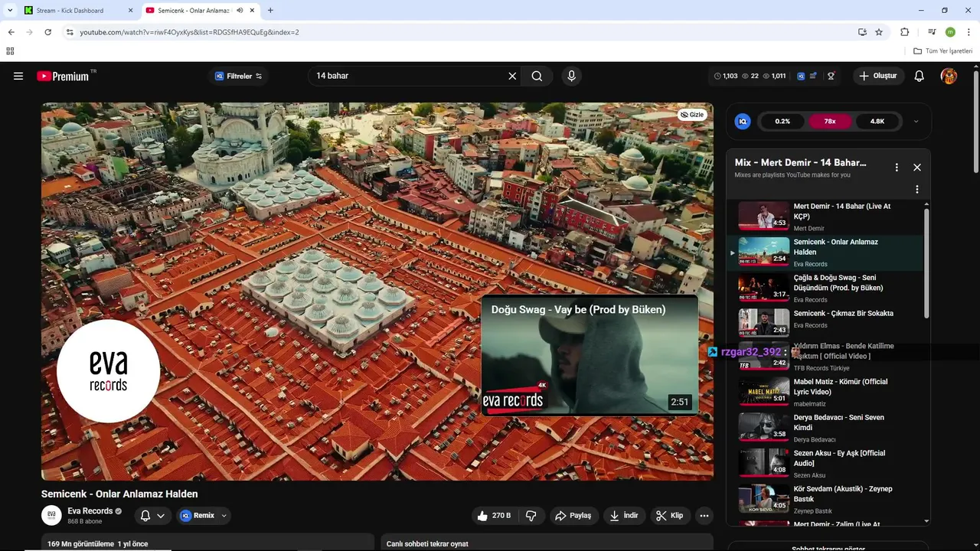
Task: Click the 4.8K vidIQ stat pill
Action: (x=877, y=121)
